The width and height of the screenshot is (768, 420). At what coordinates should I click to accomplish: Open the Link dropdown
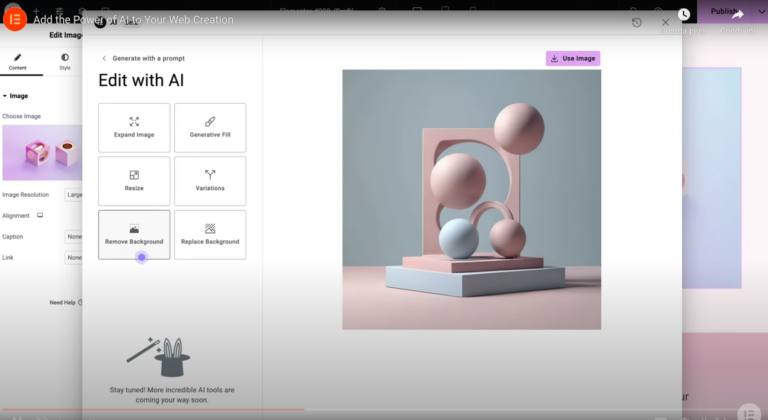pyautogui.click(x=74, y=257)
